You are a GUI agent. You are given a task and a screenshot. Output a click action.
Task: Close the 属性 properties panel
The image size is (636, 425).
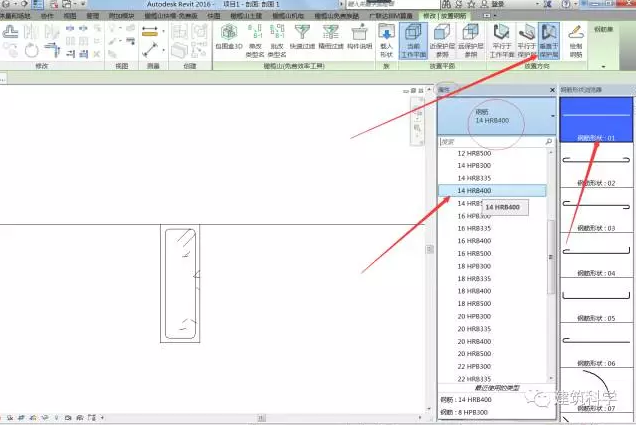pyautogui.click(x=553, y=90)
